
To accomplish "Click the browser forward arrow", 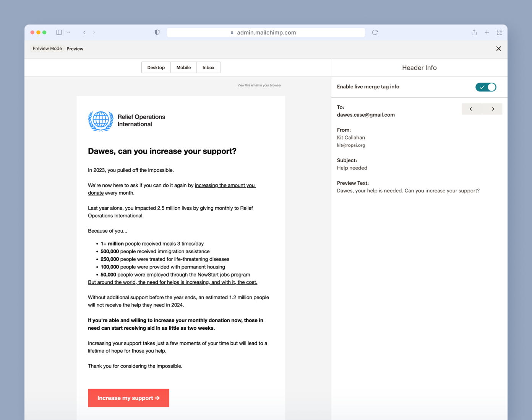I will pyautogui.click(x=94, y=33).
